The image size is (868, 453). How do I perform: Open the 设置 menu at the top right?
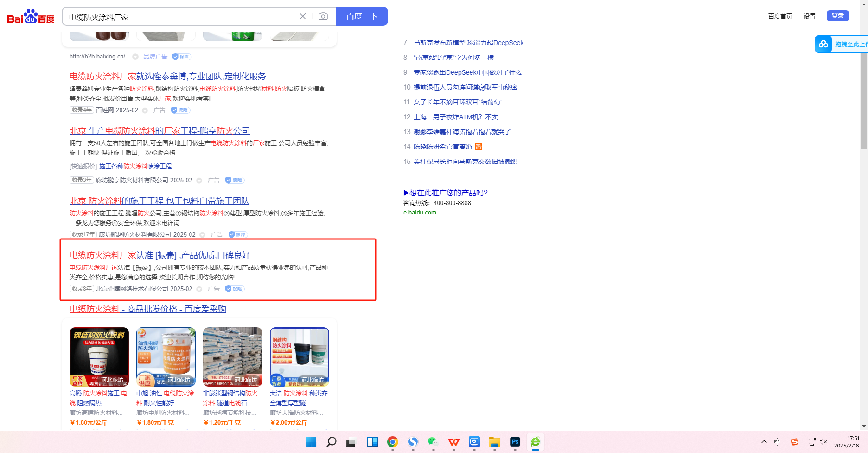810,16
